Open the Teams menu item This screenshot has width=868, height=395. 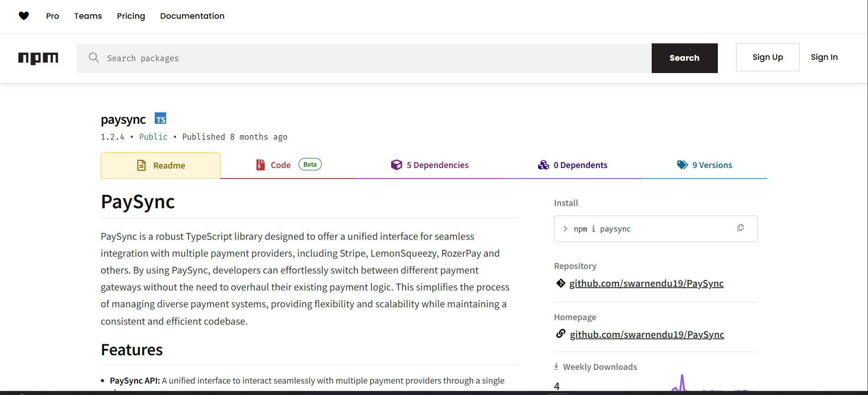click(88, 16)
